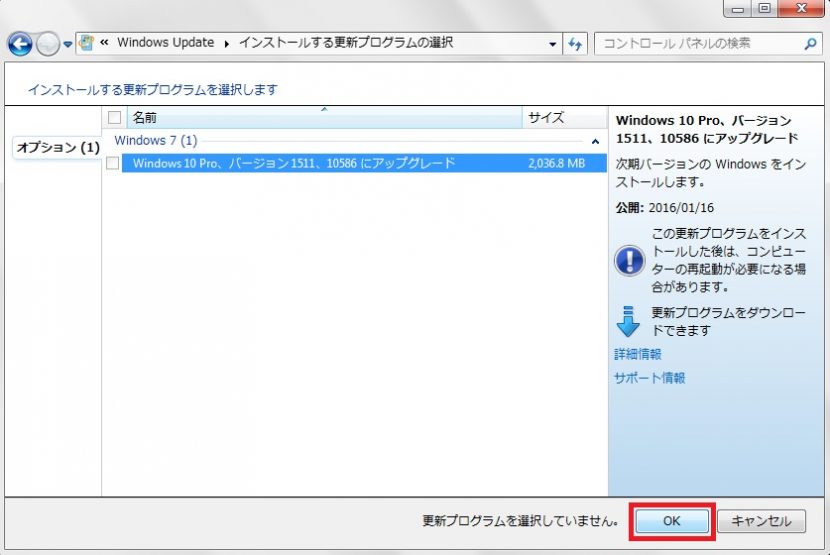This screenshot has height=555, width=830.
Task: Open the address bar history dropdown
Action: pos(552,44)
